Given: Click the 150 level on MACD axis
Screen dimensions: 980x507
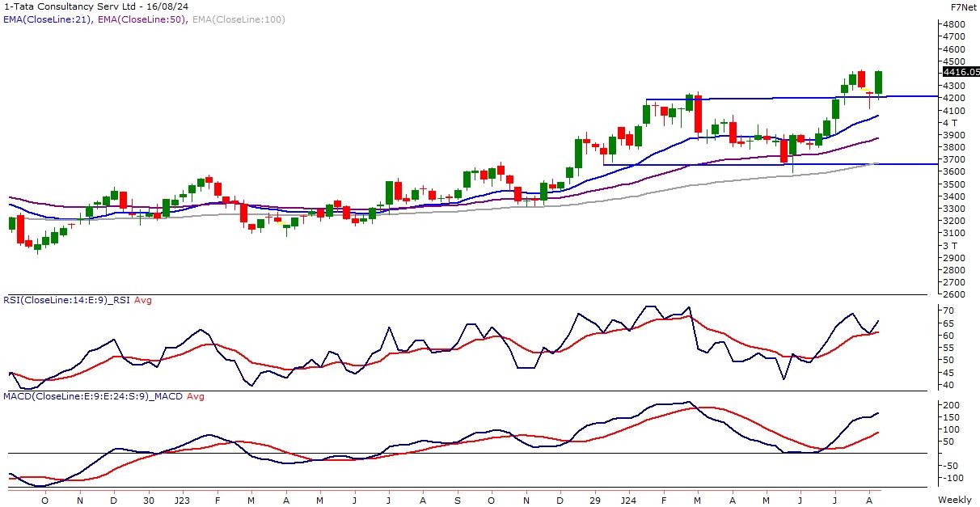Looking at the screenshot, I should tap(951, 417).
